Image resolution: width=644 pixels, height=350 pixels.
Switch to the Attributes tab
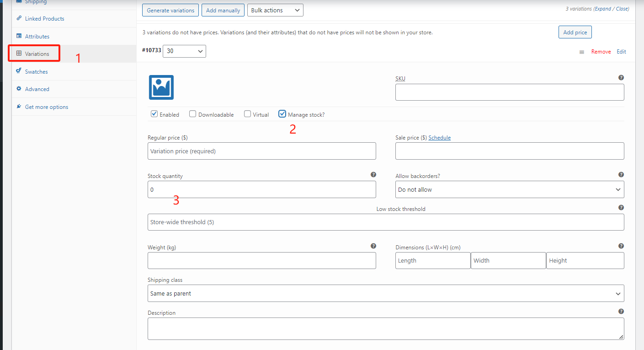[37, 37]
